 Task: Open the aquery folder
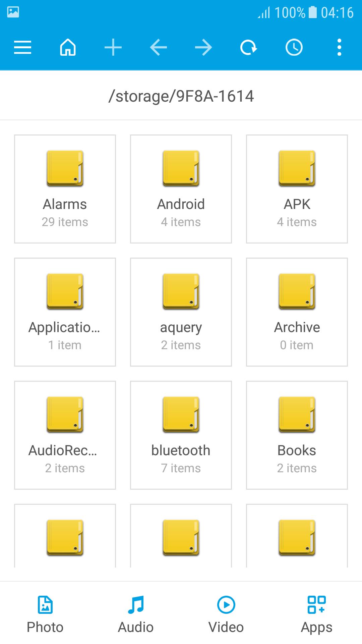coord(181,312)
